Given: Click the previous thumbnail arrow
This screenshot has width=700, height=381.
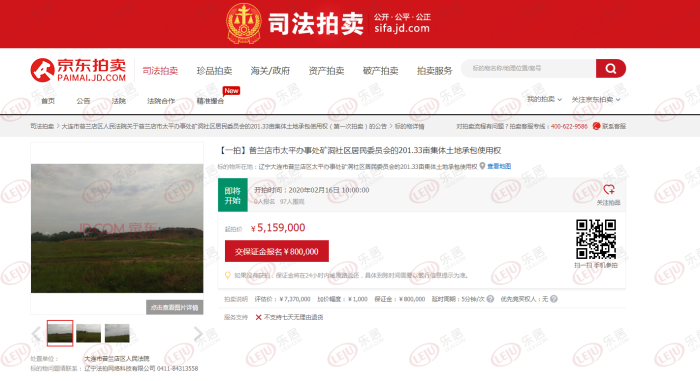Looking at the screenshot, I should [x=37, y=333].
